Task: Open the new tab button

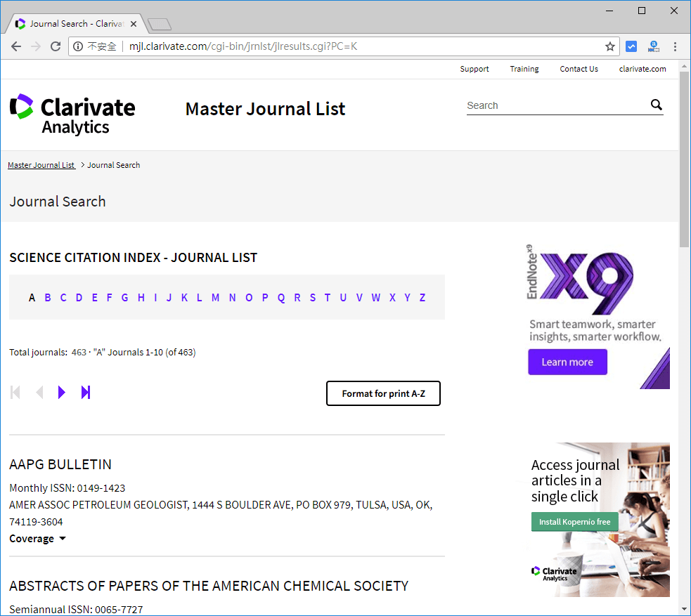Action: point(160,25)
